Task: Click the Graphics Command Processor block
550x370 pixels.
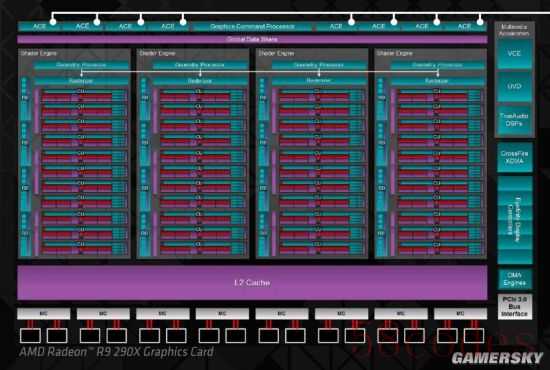Action: pyautogui.click(x=252, y=26)
